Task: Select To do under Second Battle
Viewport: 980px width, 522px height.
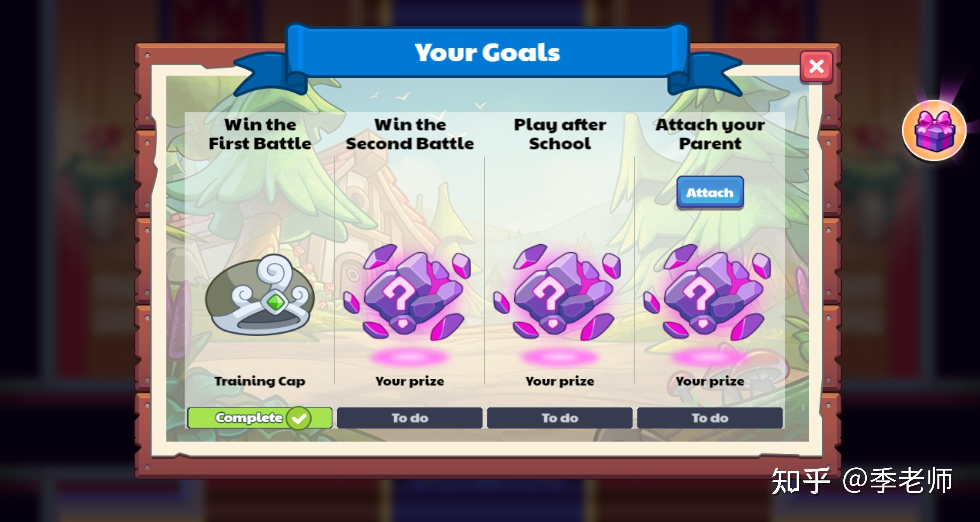Action: [x=410, y=418]
